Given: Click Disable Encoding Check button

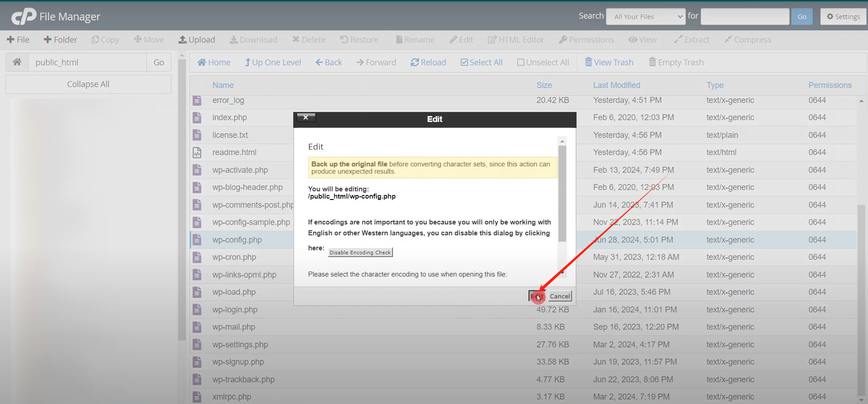Looking at the screenshot, I should click(360, 253).
